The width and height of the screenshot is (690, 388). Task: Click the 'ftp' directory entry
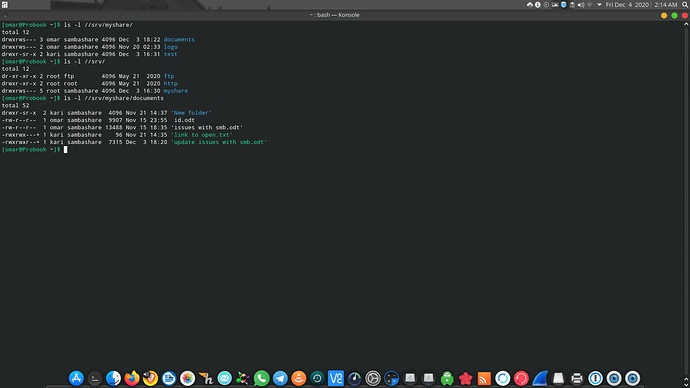point(169,76)
